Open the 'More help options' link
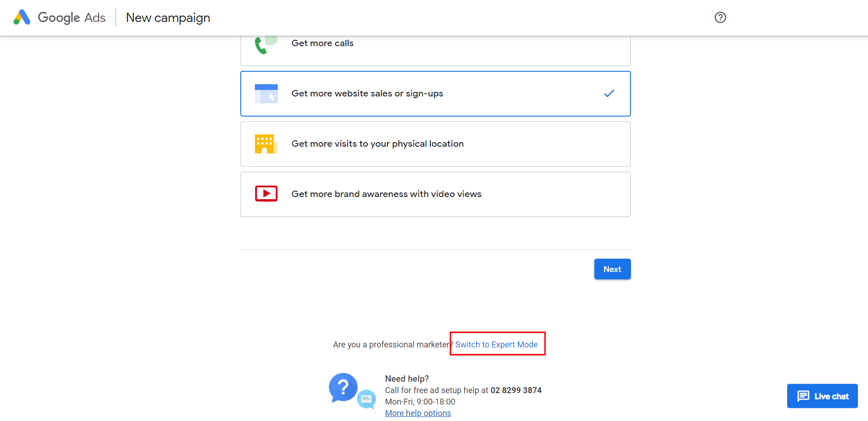Image resolution: width=868 pixels, height=421 pixels. (418, 413)
